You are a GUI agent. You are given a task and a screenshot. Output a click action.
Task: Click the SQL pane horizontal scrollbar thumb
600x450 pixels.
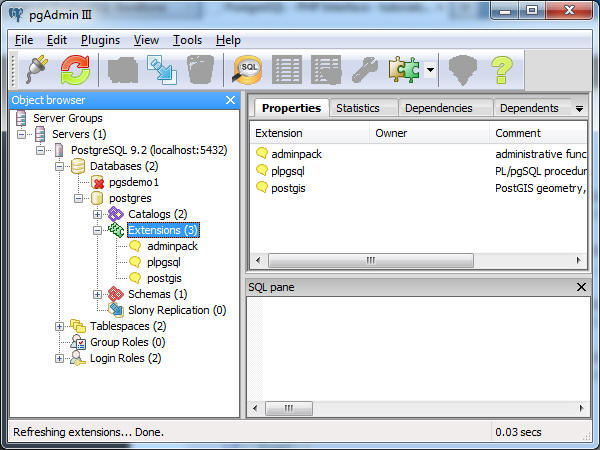pyautogui.click(x=289, y=408)
